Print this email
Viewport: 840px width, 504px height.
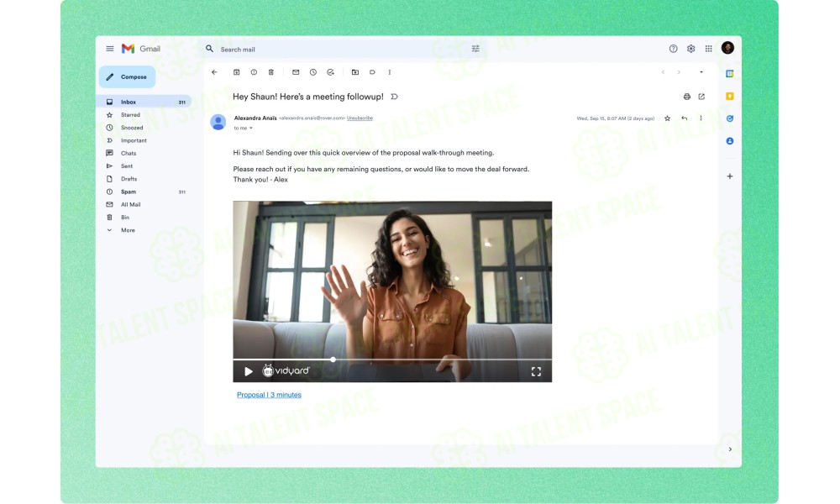687,97
